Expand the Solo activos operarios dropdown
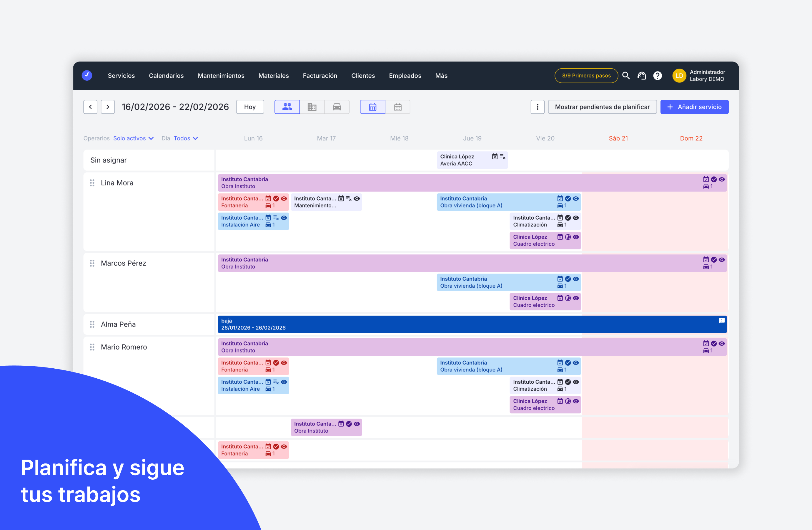812x530 pixels. [133, 138]
